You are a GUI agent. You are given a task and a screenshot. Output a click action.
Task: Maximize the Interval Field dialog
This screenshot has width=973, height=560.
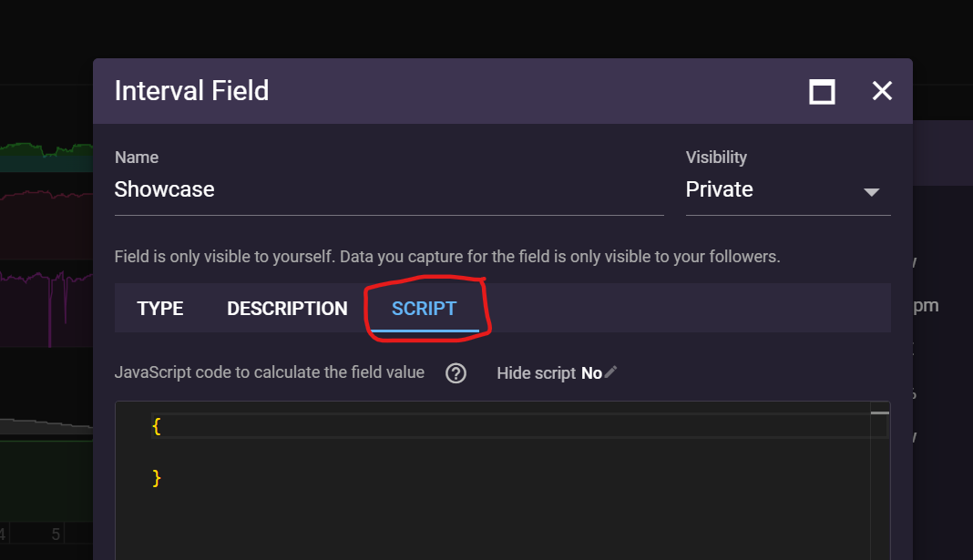point(822,92)
